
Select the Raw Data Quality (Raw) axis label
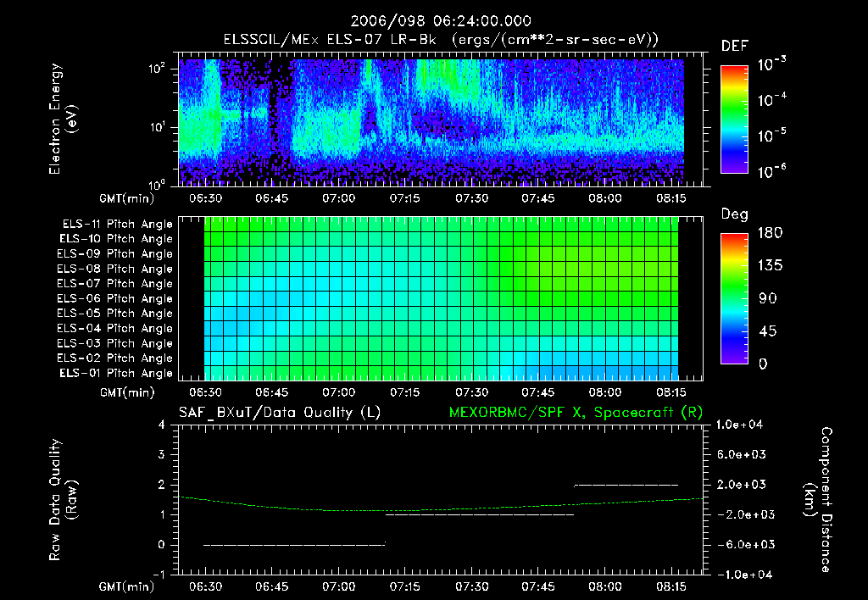[x=63, y=500]
